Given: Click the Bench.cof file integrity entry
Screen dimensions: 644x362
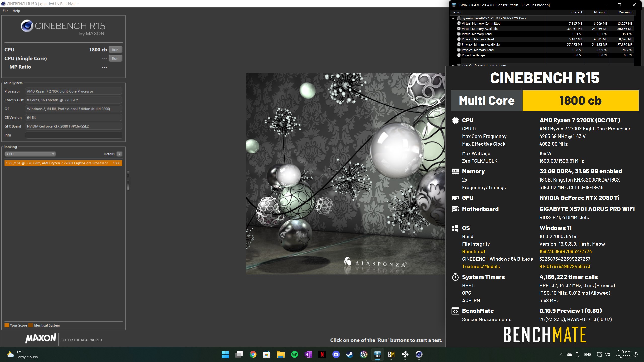Looking at the screenshot, I should tap(473, 251).
